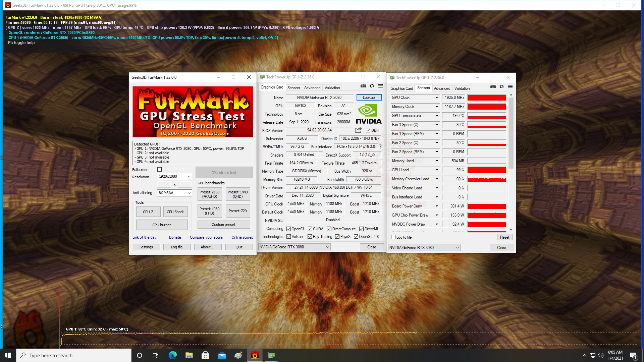The height and width of the screenshot is (362, 644).
Task: Click the BIOS export share icon
Action: pos(358,130)
